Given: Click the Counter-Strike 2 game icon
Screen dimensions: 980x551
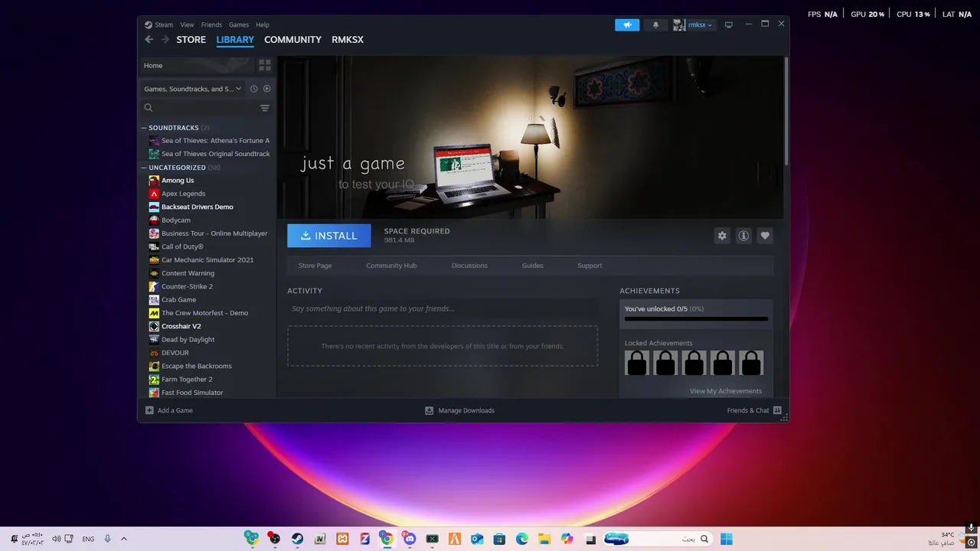Looking at the screenshot, I should [154, 286].
